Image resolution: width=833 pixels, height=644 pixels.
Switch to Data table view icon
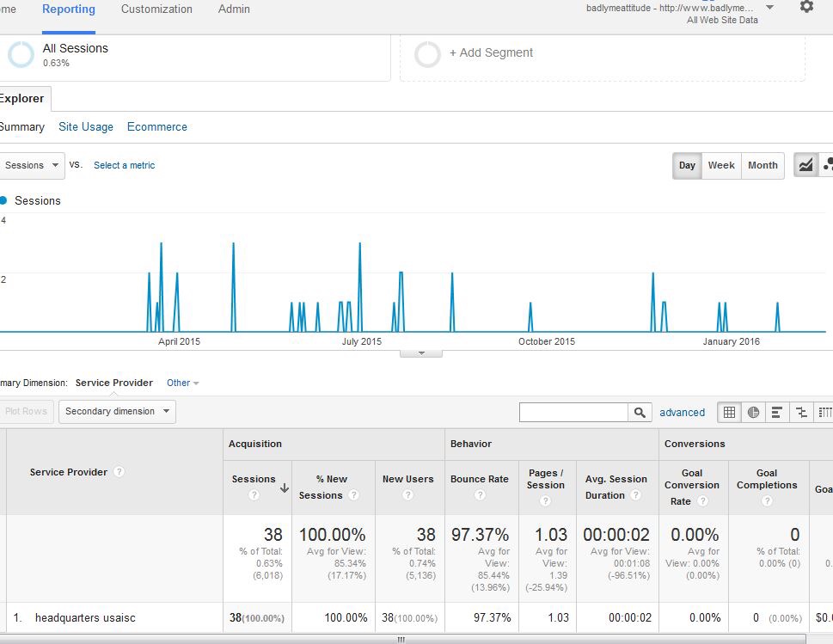tap(729, 413)
